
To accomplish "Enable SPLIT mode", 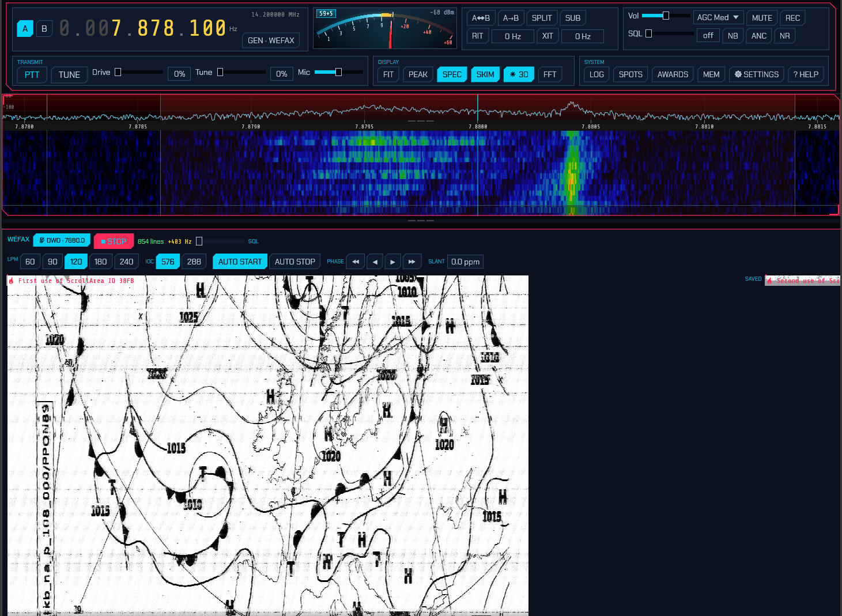I will coord(541,18).
